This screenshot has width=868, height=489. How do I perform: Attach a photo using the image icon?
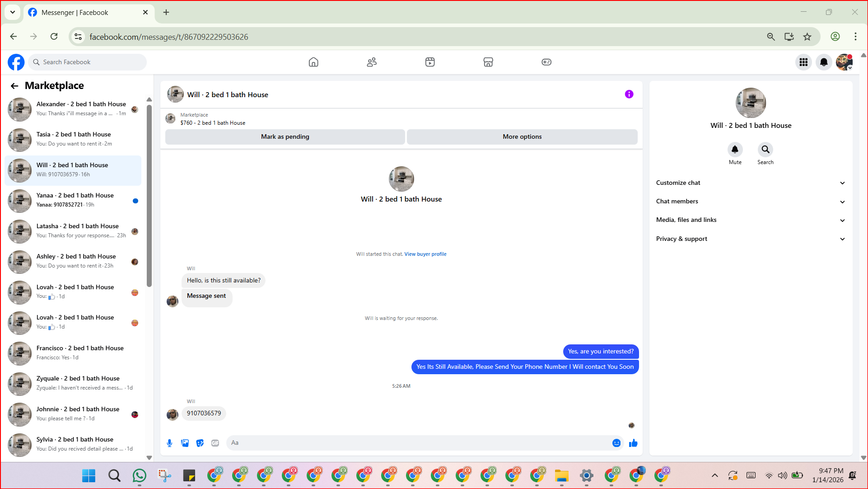pyautogui.click(x=185, y=443)
